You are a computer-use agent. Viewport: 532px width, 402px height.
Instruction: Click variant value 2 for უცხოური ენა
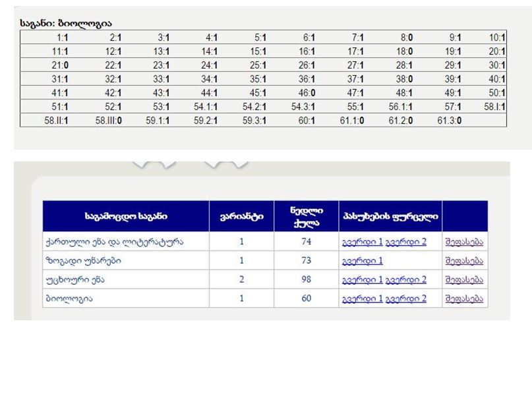tap(241, 279)
